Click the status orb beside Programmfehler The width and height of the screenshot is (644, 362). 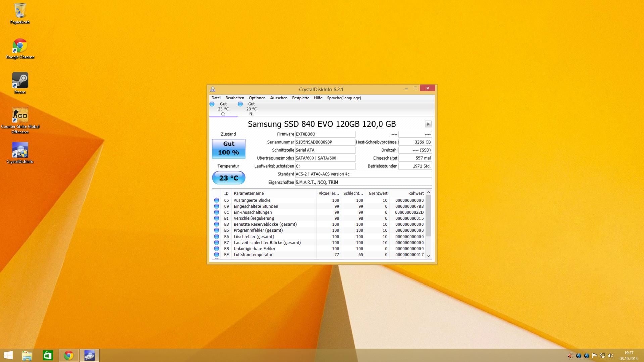tap(217, 230)
